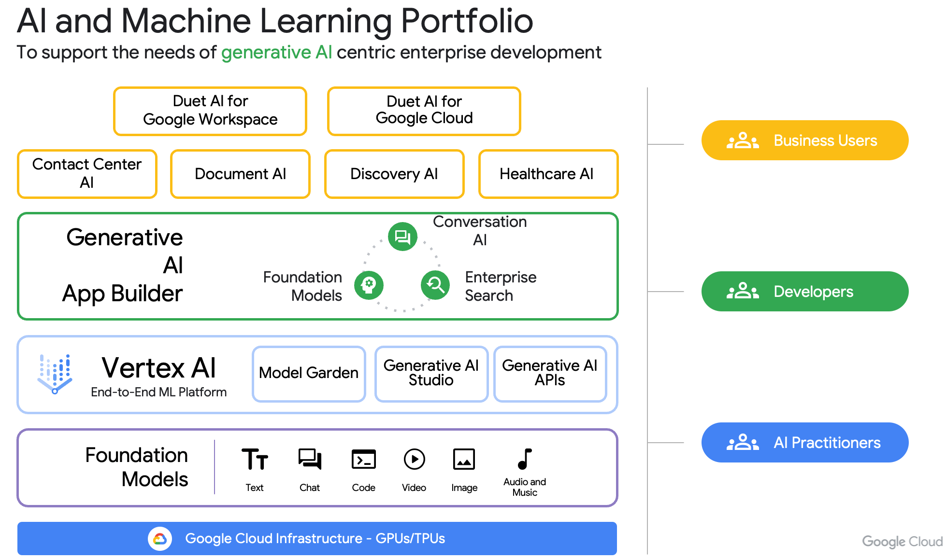Click the Vertex AI logo
The image size is (946, 560).
tap(55, 374)
